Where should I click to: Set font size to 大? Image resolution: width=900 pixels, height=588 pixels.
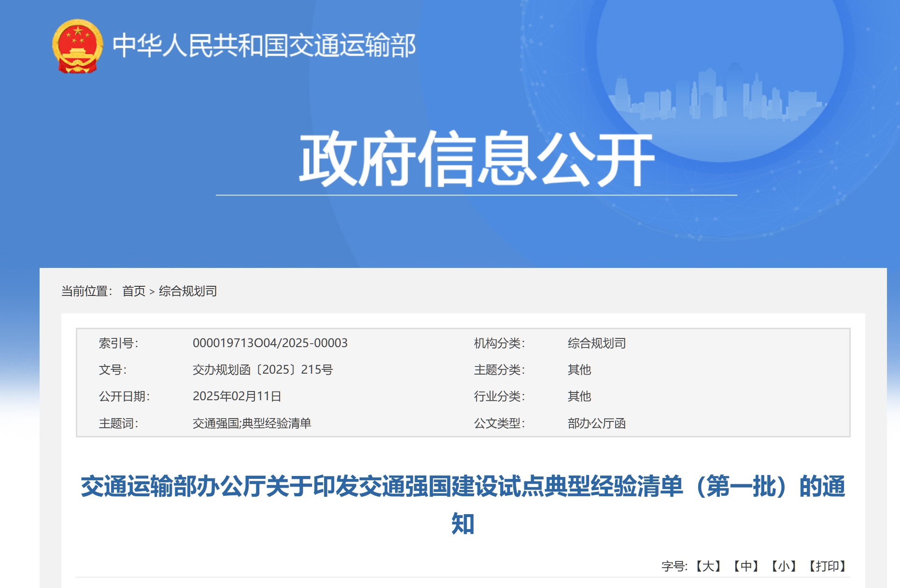pyautogui.click(x=708, y=566)
